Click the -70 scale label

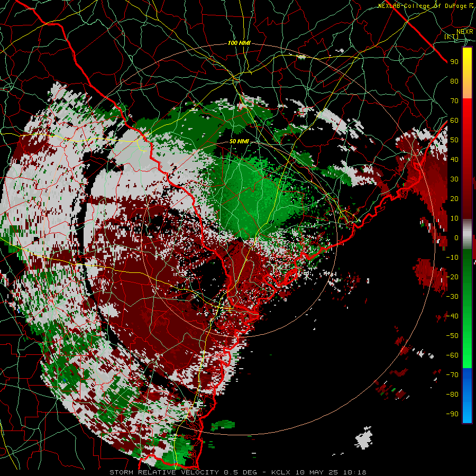coord(452,375)
